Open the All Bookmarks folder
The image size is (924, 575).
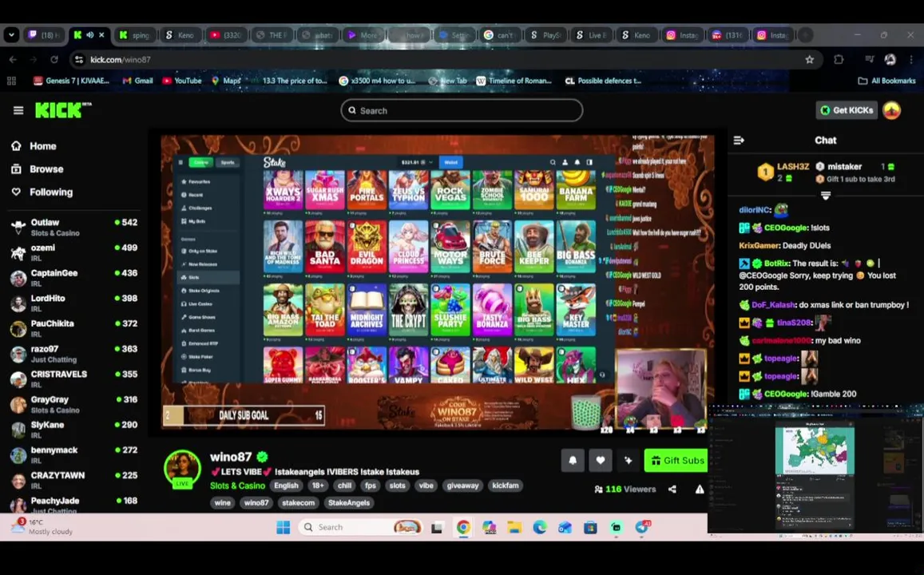(x=886, y=81)
